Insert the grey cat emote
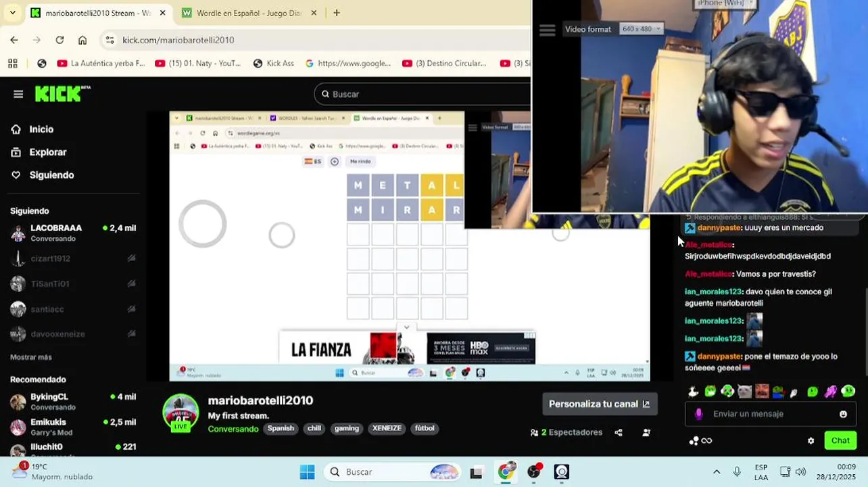868x487 pixels. point(744,391)
